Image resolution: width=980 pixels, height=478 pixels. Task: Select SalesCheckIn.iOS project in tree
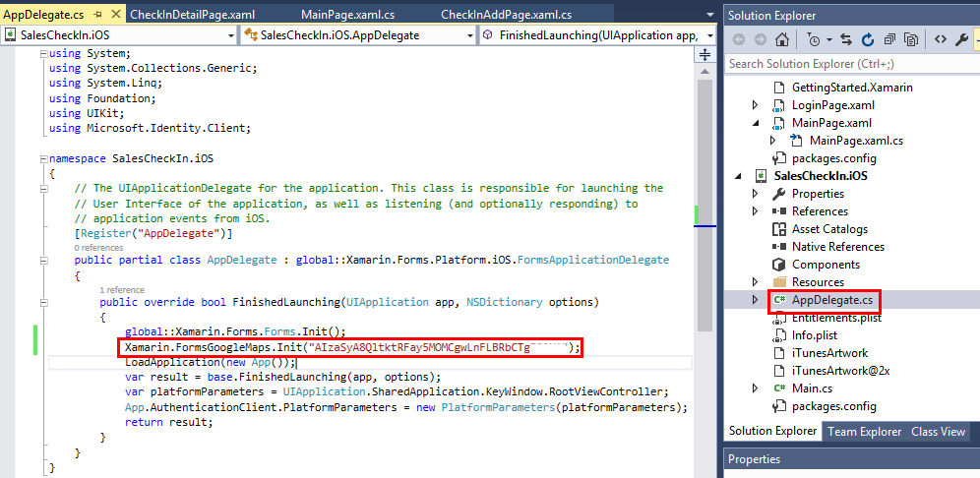(820, 176)
